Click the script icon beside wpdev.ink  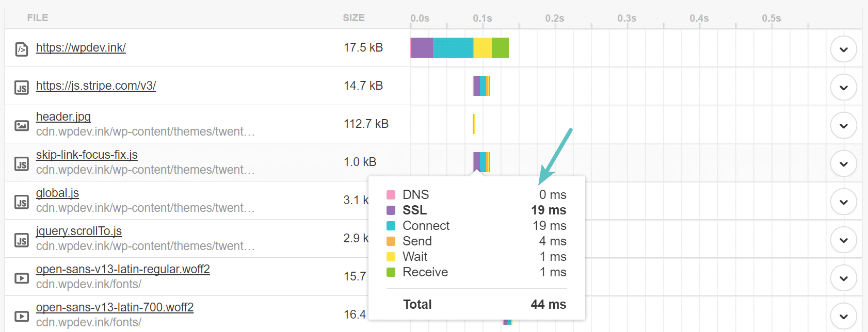(x=21, y=48)
